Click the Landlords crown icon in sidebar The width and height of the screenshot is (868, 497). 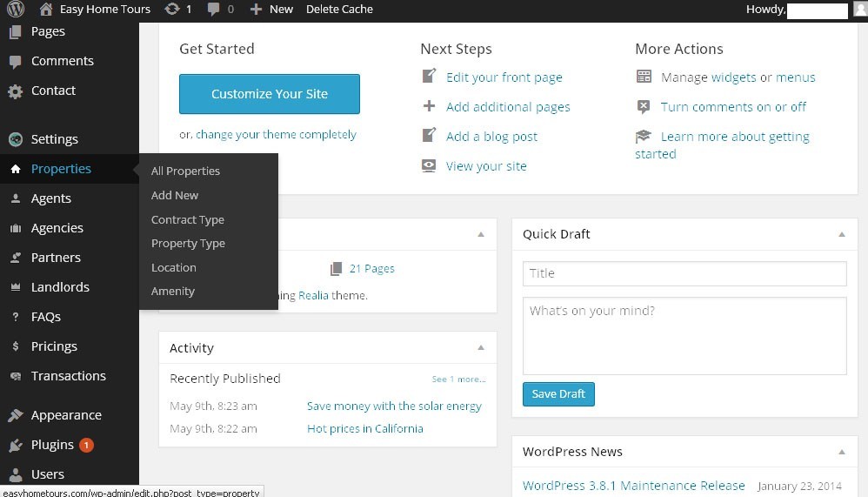point(16,287)
